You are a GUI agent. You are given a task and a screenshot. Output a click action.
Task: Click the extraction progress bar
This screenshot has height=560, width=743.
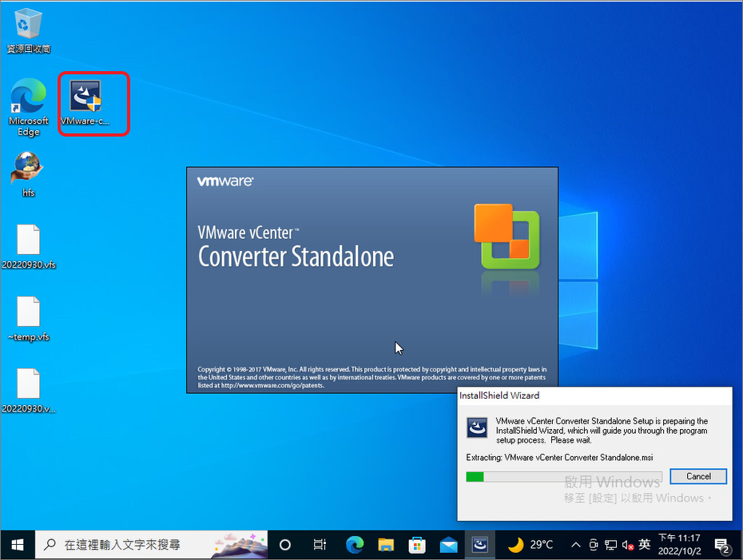[564, 477]
